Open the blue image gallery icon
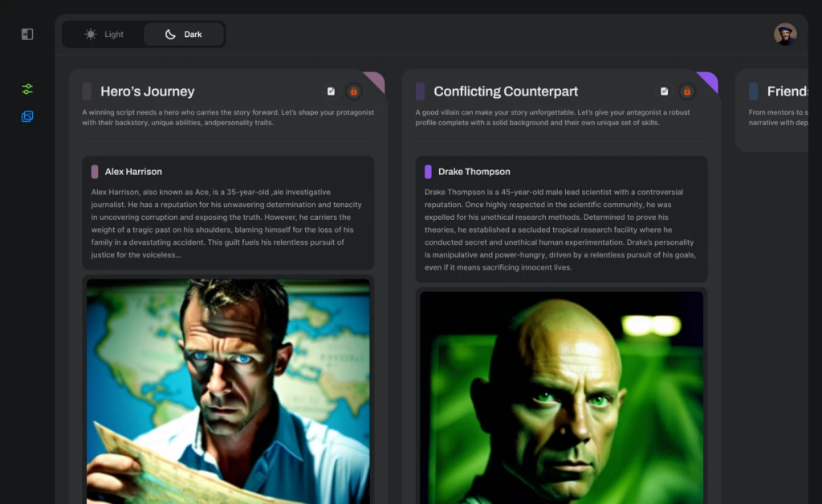The height and width of the screenshot is (504, 822). 27,116
